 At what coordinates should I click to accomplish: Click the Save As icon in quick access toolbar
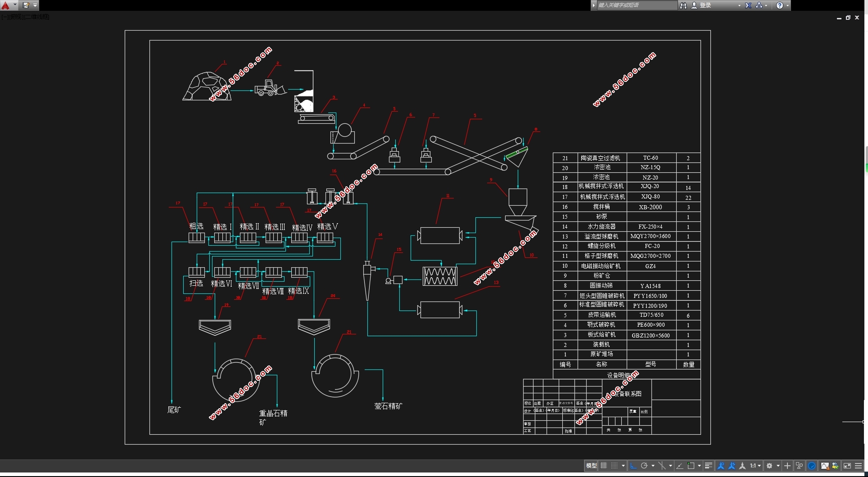26,5
